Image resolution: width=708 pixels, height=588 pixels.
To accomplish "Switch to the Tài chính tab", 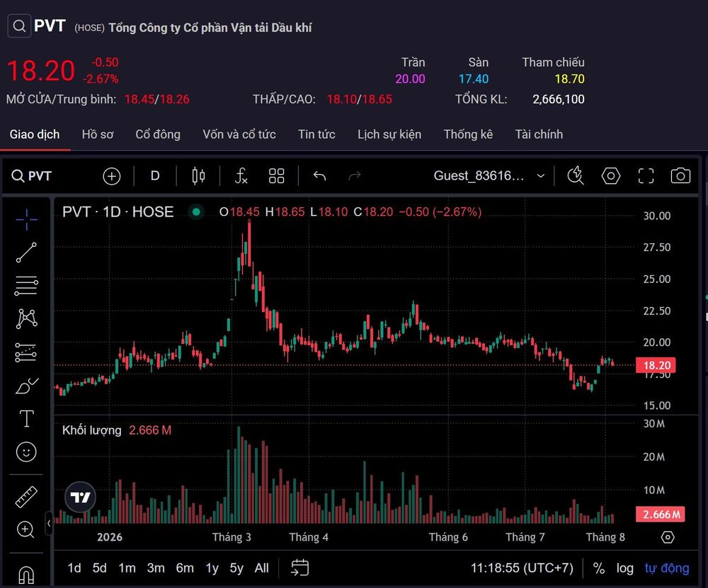I will (539, 134).
